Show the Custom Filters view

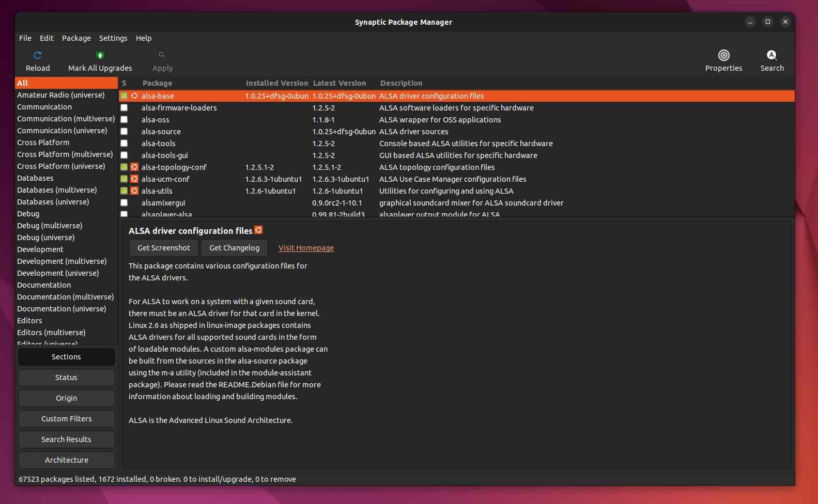point(67,419)
